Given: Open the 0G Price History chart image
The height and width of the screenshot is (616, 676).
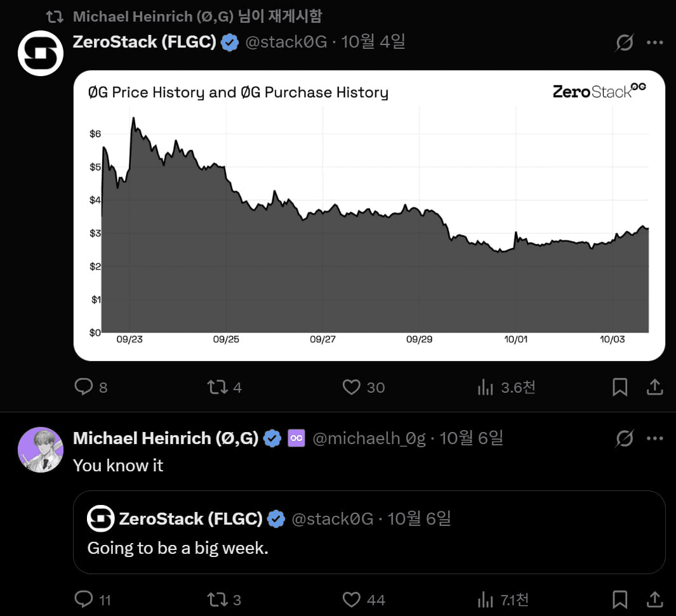Looking at the screenshot, I should point(369,216).
